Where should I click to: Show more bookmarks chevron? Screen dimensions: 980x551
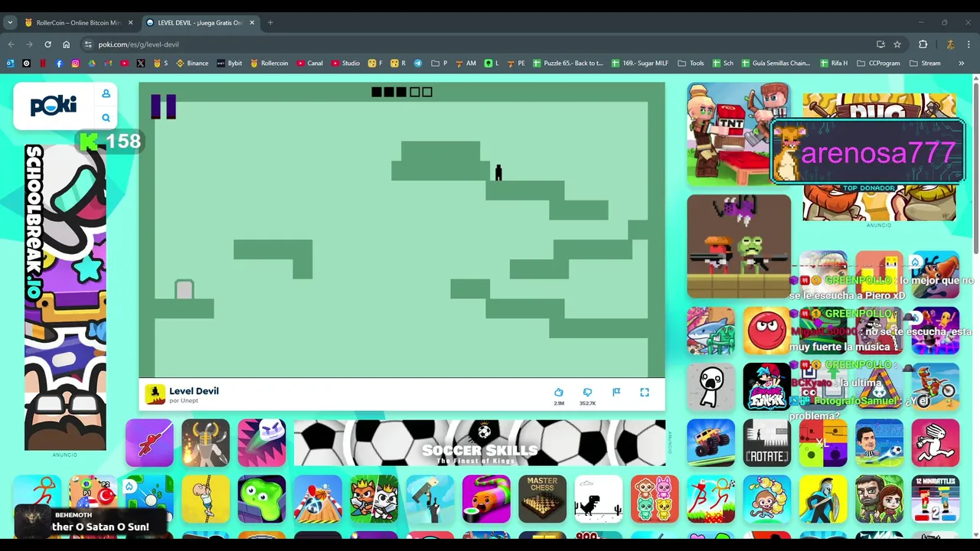961,64
